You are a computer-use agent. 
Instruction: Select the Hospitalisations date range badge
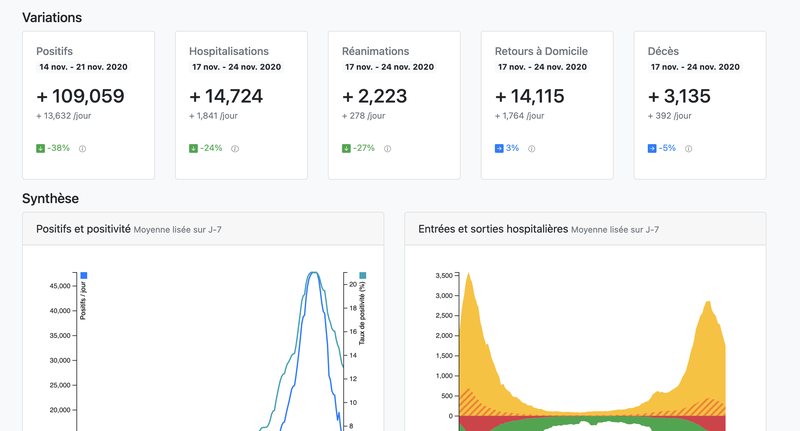tap(236, 67)
